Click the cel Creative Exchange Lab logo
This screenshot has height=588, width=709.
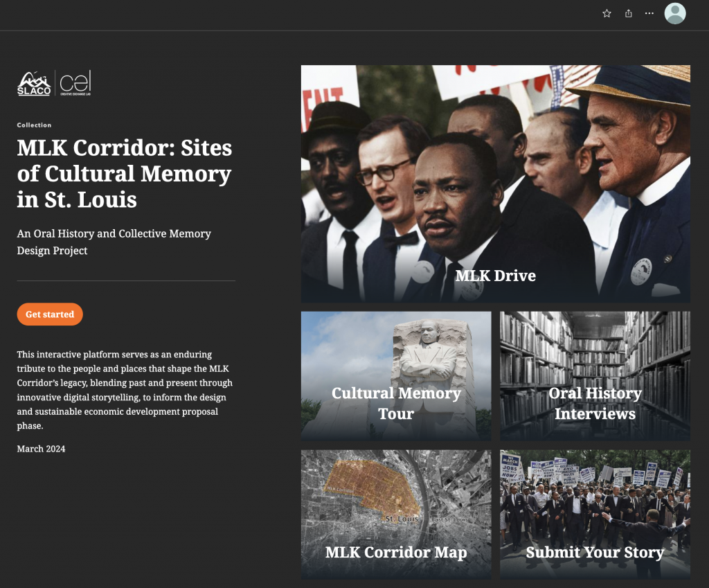(x=75, y=83)
